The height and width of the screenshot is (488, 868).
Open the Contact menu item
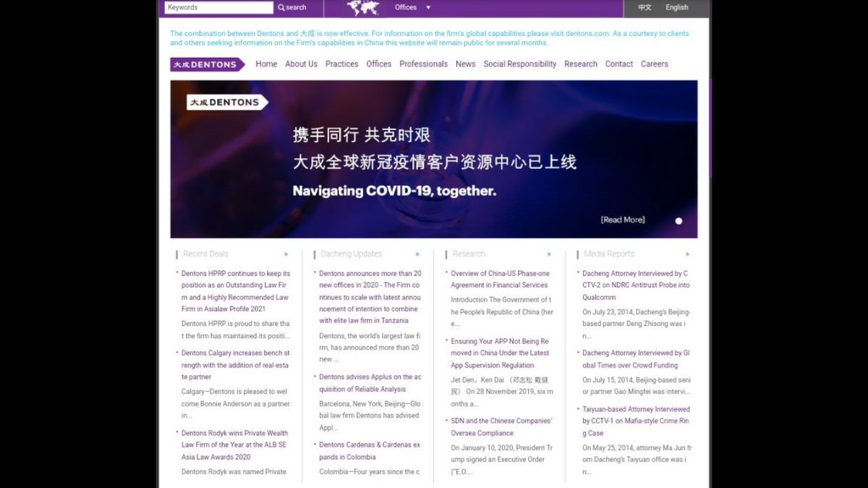pos(619,64)
